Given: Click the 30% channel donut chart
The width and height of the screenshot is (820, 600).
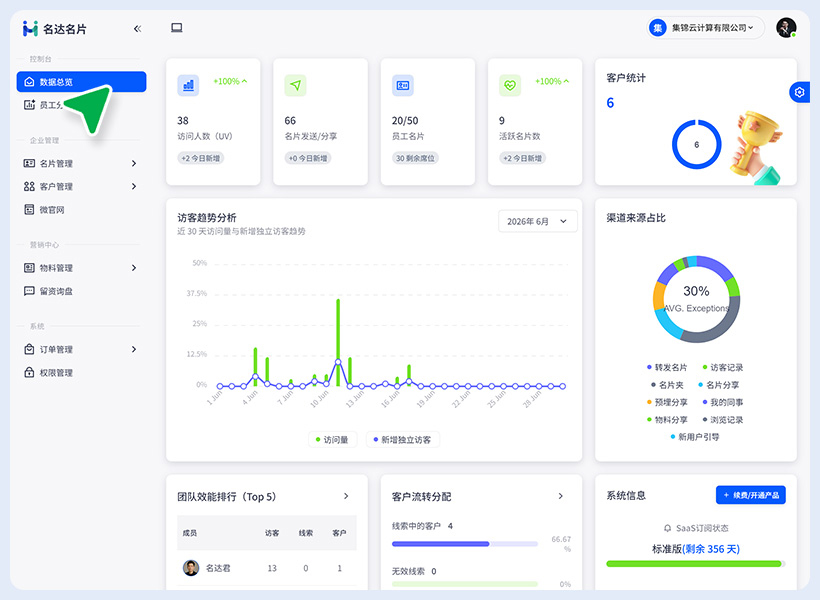Looking at the screenshot, I should pos(696,299).
